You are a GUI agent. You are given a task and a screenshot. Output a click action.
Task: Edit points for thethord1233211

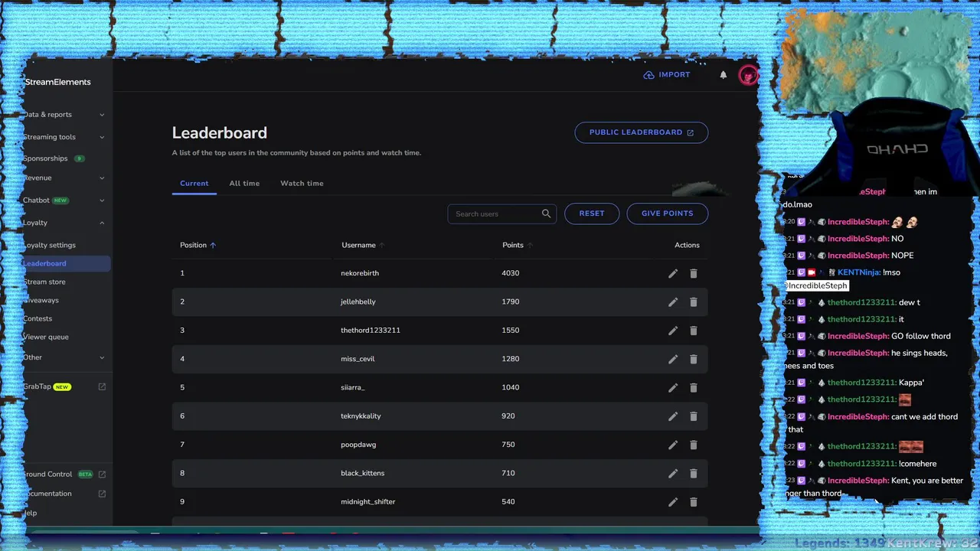(673, 331)
